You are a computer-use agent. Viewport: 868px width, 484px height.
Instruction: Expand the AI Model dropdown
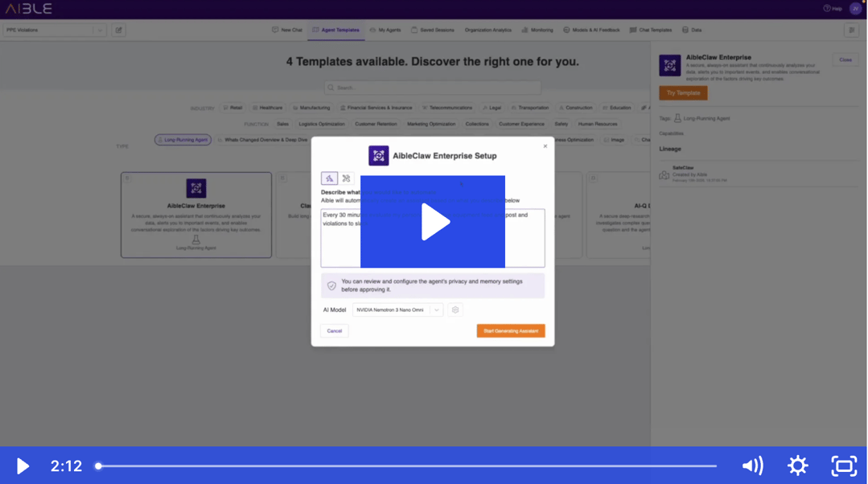click(397, 310)
